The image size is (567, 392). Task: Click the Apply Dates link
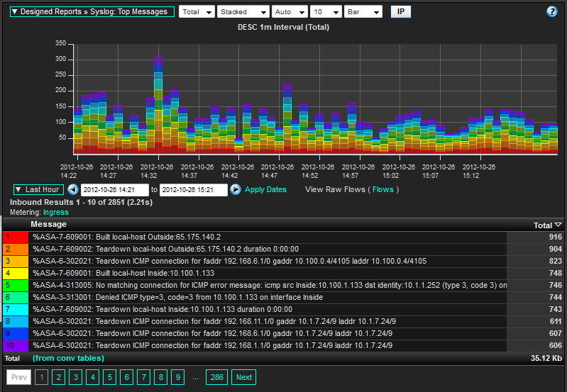265,190
